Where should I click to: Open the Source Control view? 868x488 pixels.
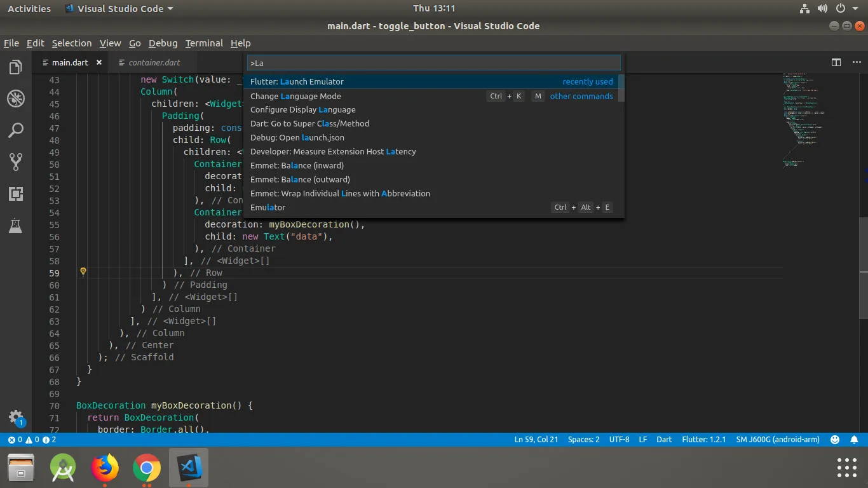tap(16, 162)
